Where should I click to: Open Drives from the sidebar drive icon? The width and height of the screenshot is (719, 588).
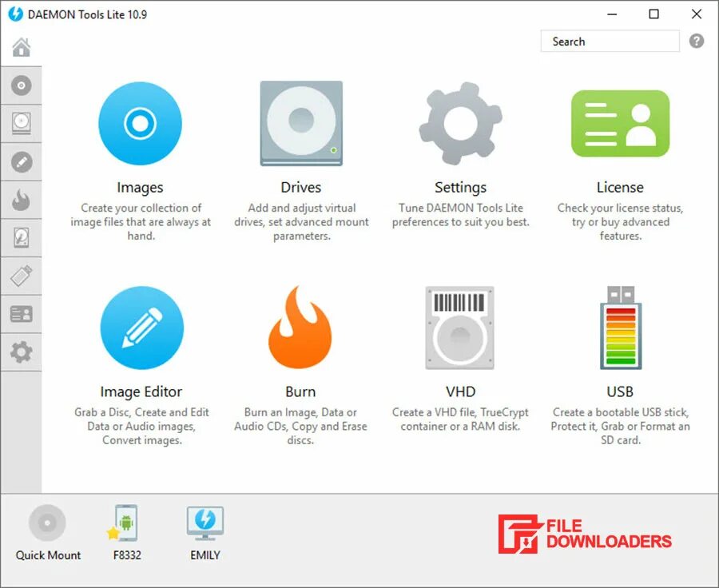pos(21,123)
